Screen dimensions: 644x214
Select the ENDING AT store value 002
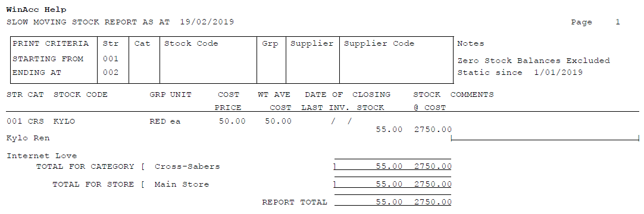click(x=111, y=72)
